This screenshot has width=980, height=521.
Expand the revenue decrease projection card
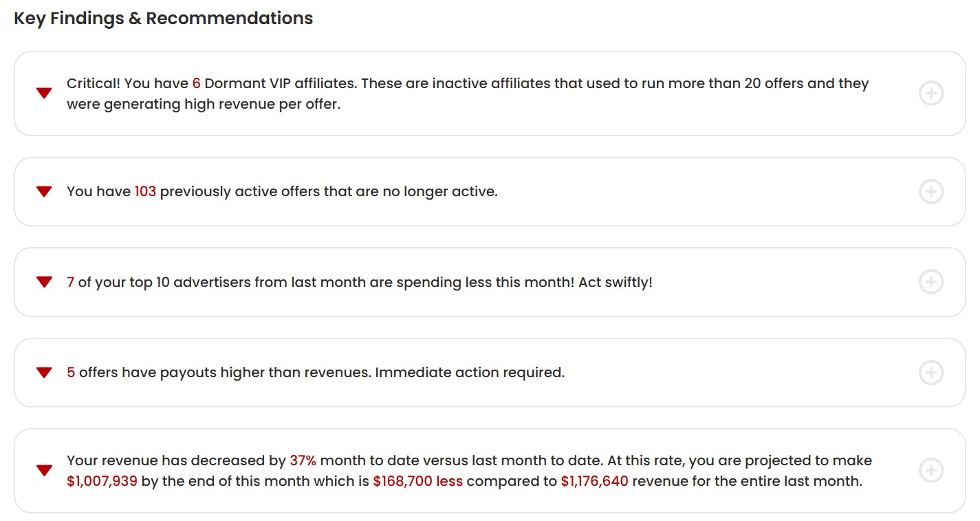[931, 470]
